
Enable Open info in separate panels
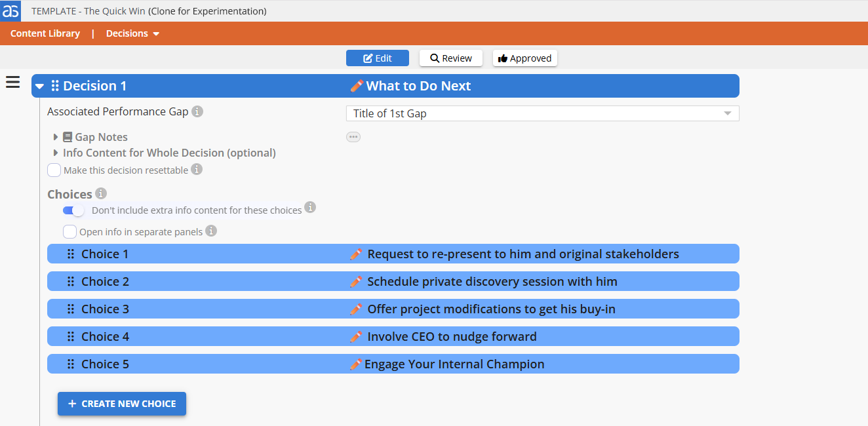coord(69,231)
